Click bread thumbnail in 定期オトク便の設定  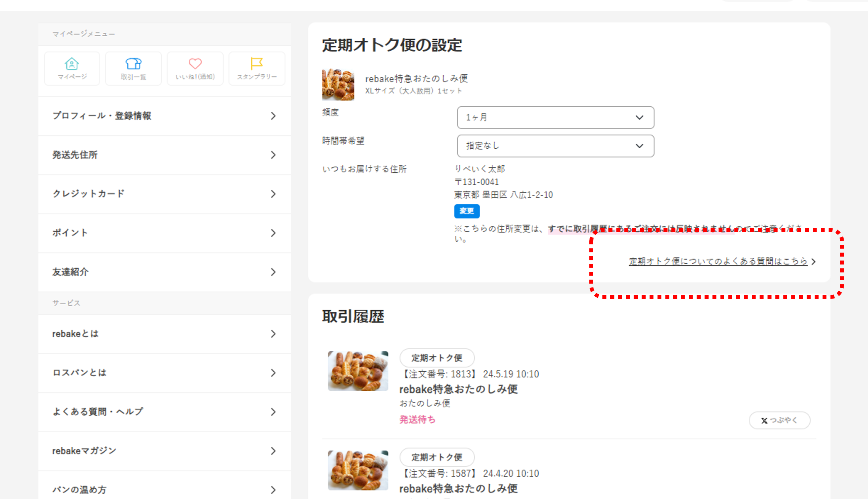click(x=338, y=84)
